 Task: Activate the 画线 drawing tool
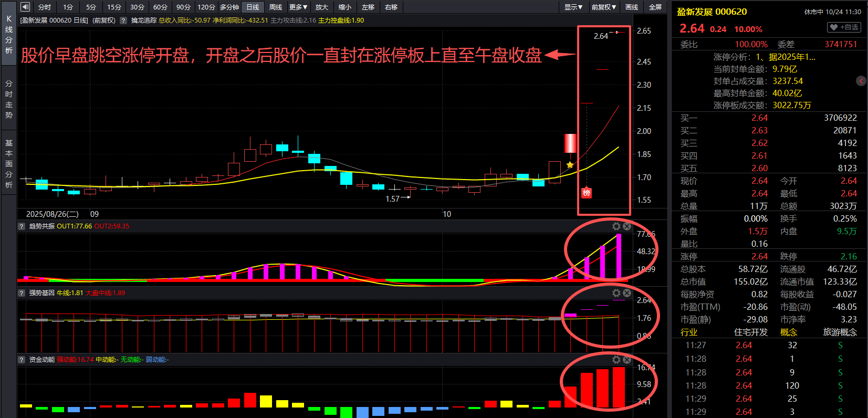[x=632, y=7]
